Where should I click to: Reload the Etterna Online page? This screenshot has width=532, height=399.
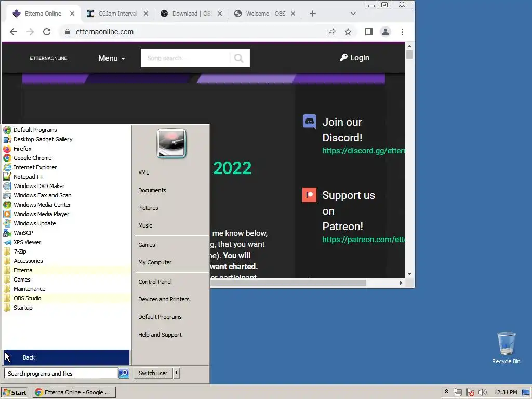pos(47,32)
